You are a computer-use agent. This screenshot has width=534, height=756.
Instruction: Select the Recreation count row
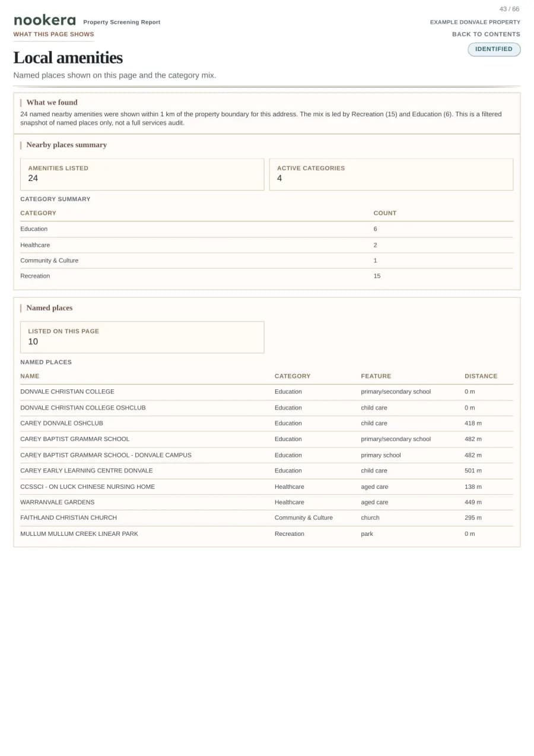coord(266,276)
